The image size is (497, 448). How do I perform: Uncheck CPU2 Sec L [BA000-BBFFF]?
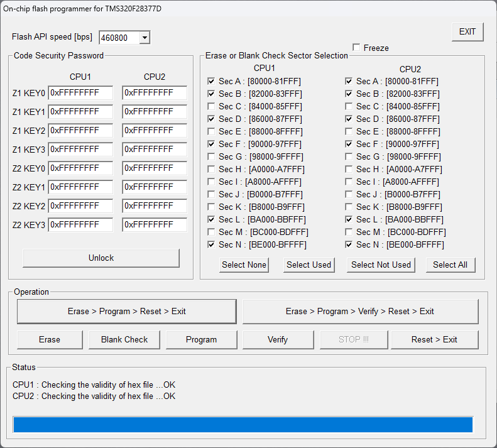[x=349, y=219]
